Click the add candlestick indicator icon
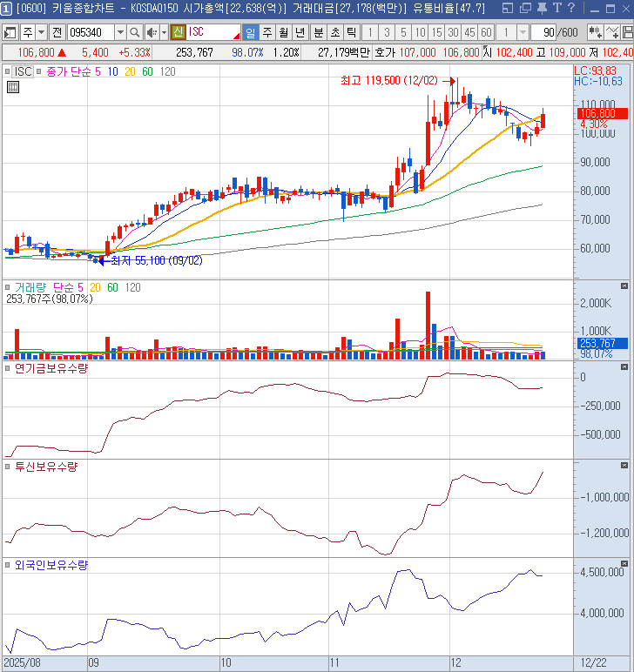The height and width of the screenshot is (672, 634). (x=597, y=32)
